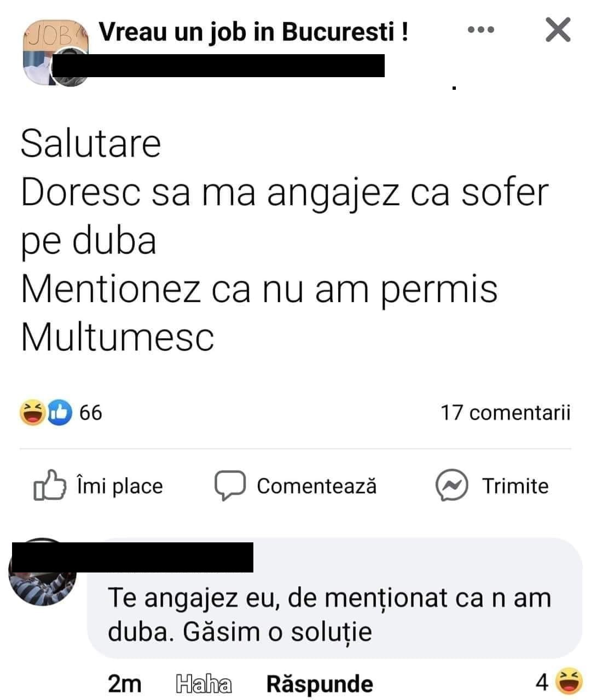Click the Messenger send icon

pyautogui.click(x=451, y=485)
